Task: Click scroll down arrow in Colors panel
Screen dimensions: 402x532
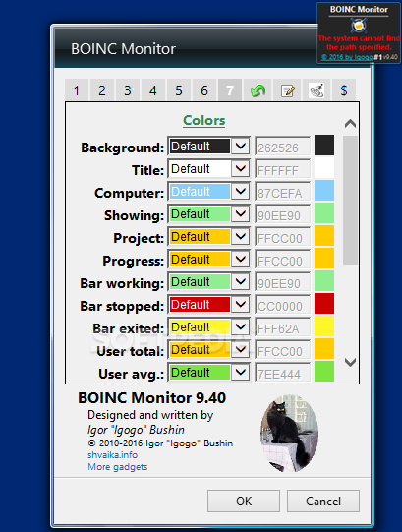Action: 350,362
